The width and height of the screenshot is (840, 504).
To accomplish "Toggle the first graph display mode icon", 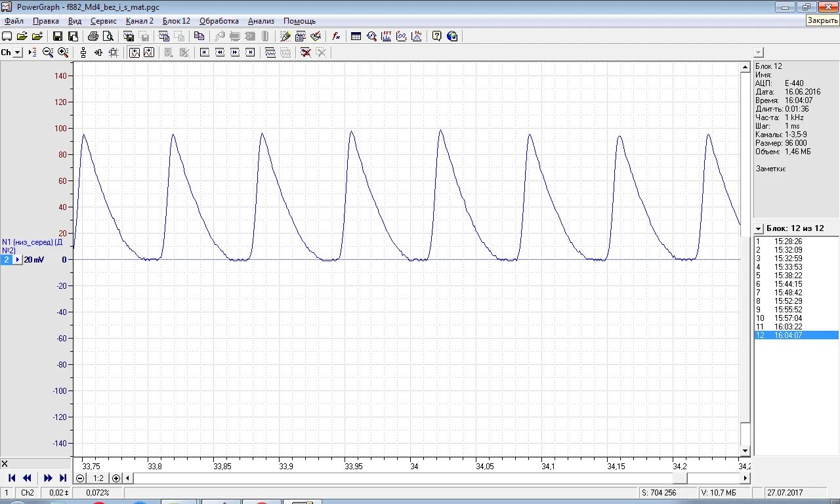I will [134, 52].
